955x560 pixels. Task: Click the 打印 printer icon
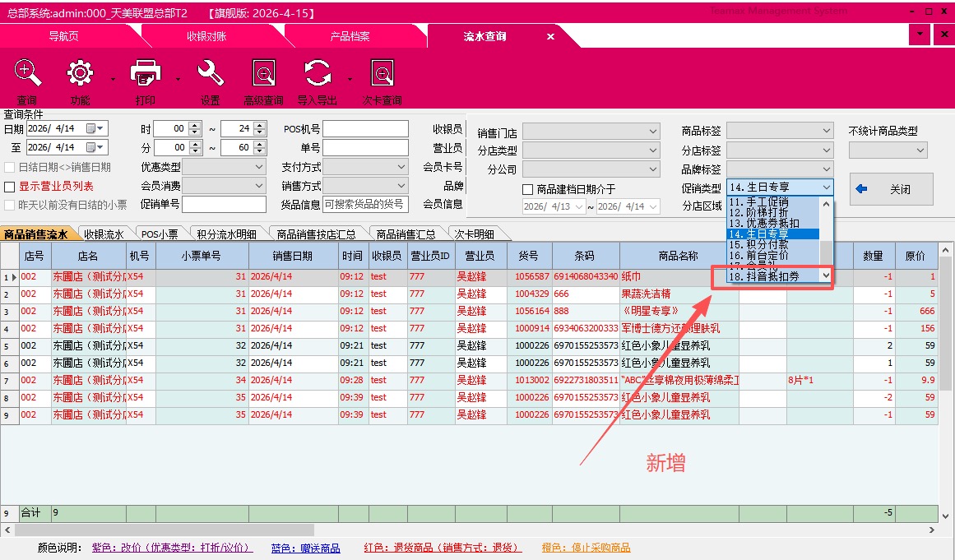click(x=146, y=74)
